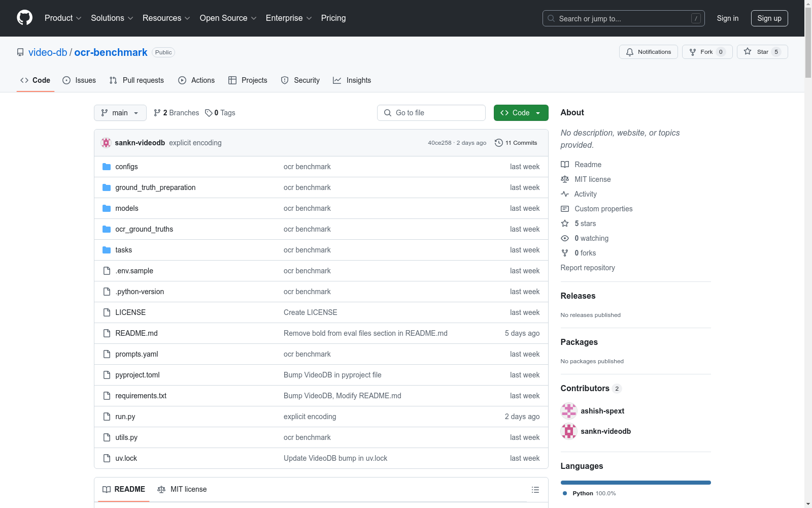Viewport: 812px width, 508px height.
Task: Open the Projects tab
Action: (248, 80)
